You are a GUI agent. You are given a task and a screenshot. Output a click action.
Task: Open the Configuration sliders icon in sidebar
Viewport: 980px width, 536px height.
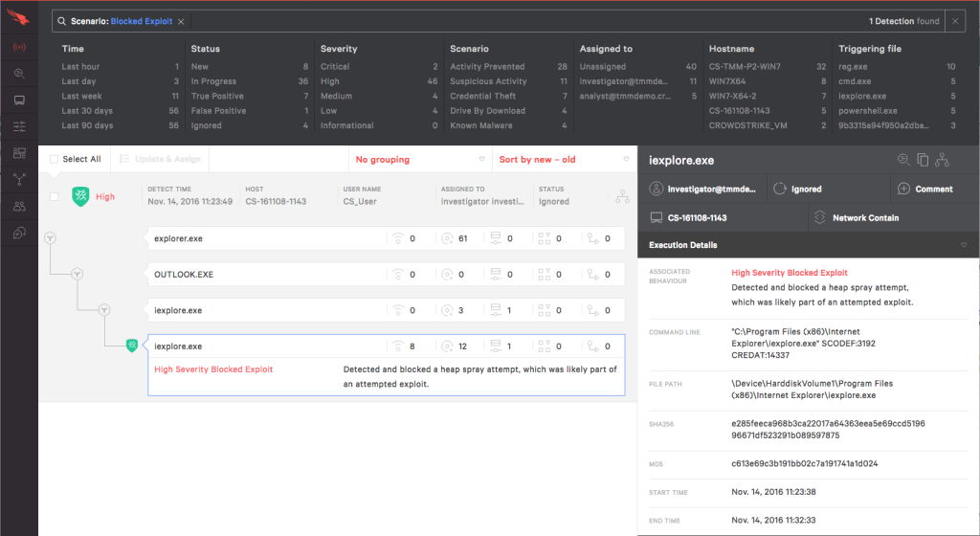pos(19,126)
